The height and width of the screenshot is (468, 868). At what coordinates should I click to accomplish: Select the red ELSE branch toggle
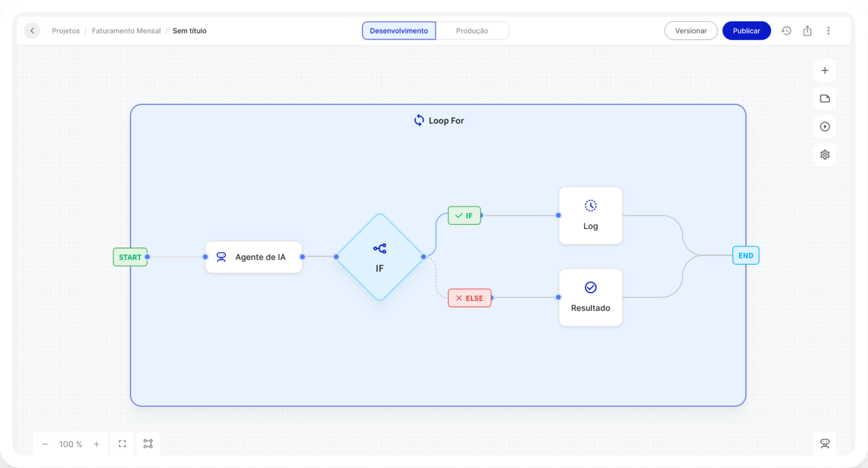pyautogui.click(x=469, y=298)
